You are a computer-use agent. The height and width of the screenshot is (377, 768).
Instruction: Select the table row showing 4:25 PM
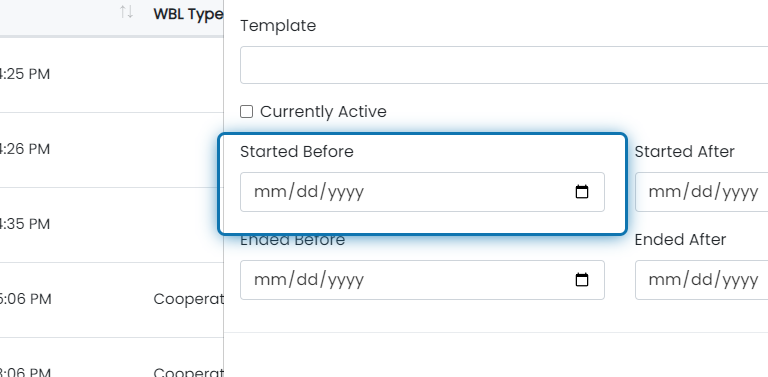(x=112, y=75)
